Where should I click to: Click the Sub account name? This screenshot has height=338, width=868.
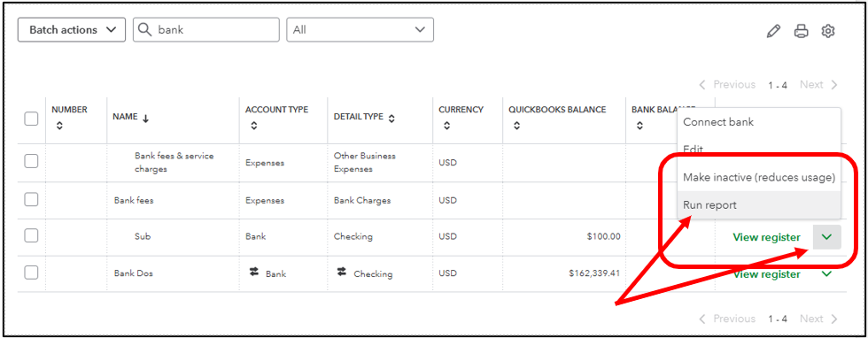coord(143,236)
